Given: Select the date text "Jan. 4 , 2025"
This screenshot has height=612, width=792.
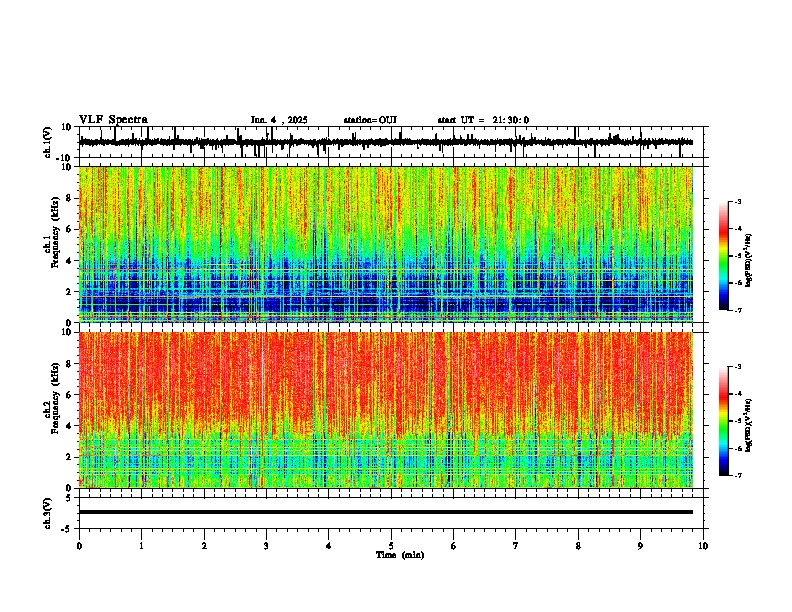Looking at the screenshot, I should coord(279,120).
